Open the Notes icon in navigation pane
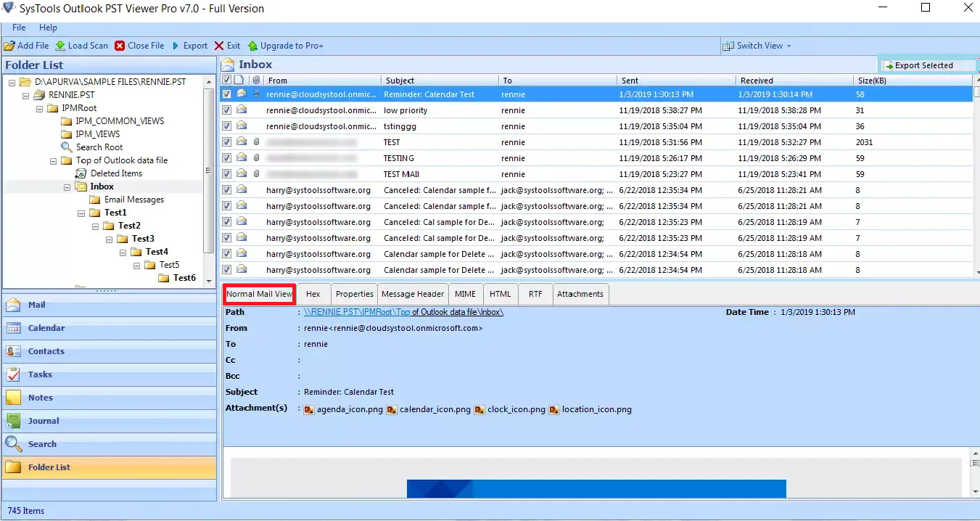This screenshot has height=521, width=980. click(x=14, y=398)
